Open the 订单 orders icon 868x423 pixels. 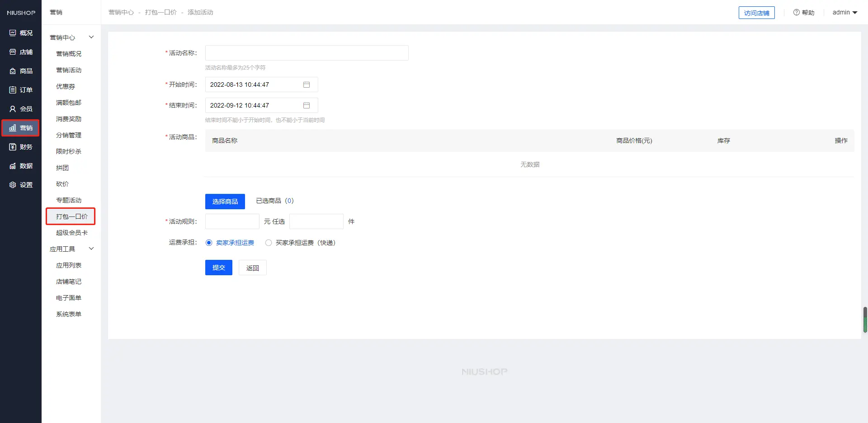tap(13, 90)
